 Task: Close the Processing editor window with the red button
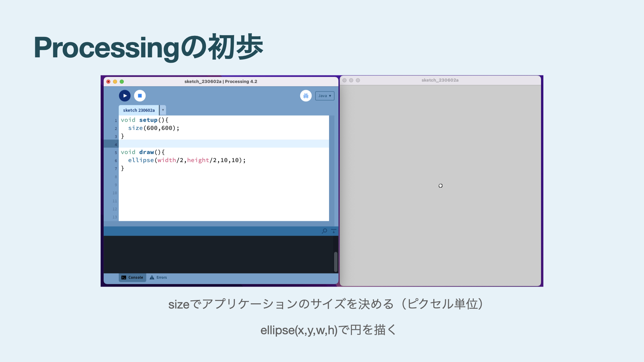[x=108, y=81]
